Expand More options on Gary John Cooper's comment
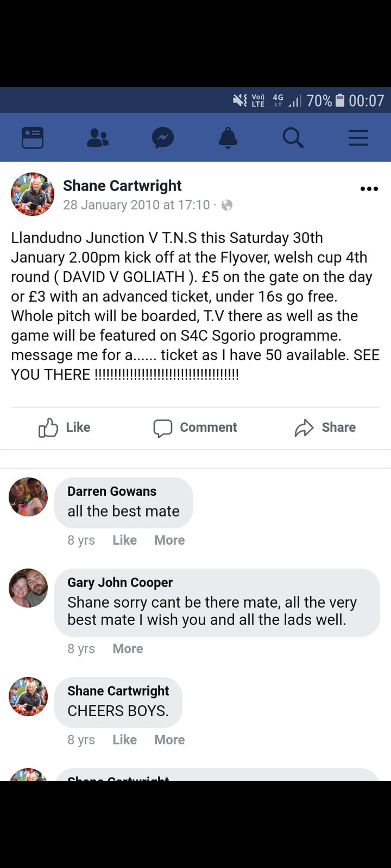Viewport: 391px width, 868px height. tap(128, 648)
